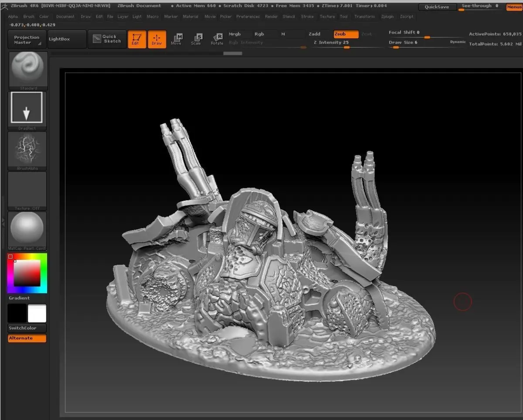This screenshot has height=420, width=523.
Task: Open the BrushAlpha selector thumbnail
Action: [27, 150]
